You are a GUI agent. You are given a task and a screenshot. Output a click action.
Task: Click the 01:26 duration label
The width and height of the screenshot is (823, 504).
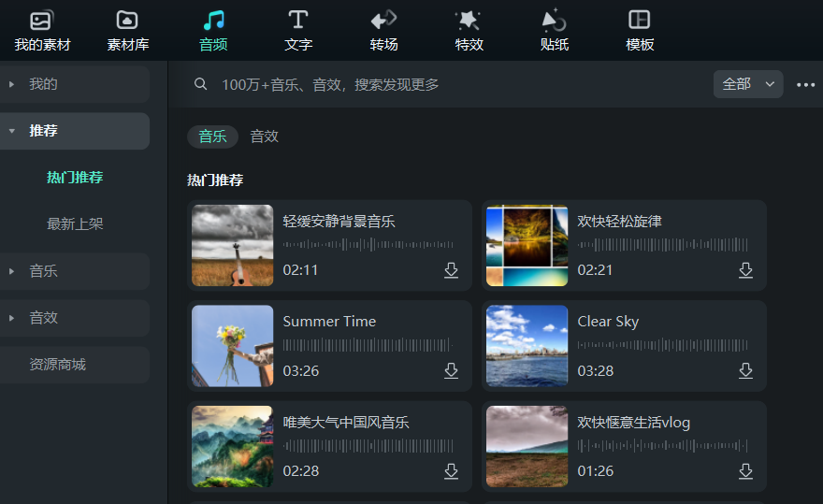coord(595,471)
